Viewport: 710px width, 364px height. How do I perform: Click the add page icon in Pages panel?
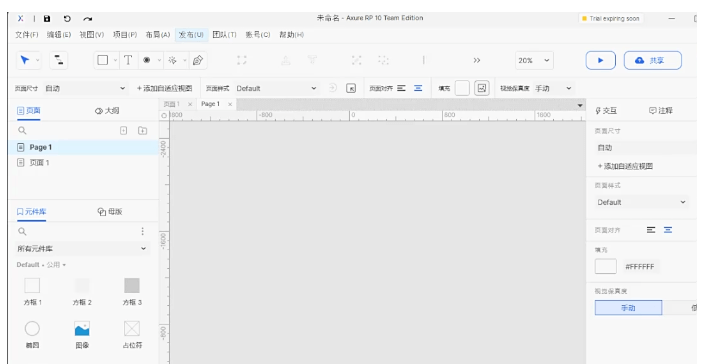pos(124,130)
